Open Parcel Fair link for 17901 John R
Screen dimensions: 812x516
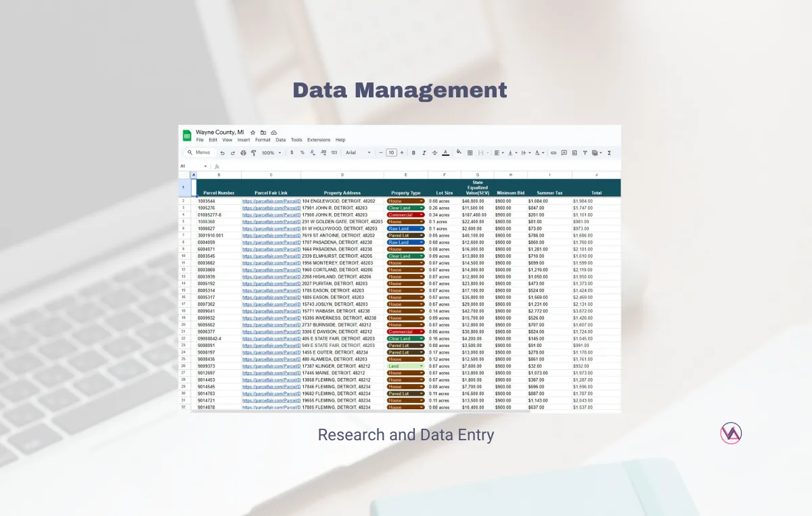point(271,208)
